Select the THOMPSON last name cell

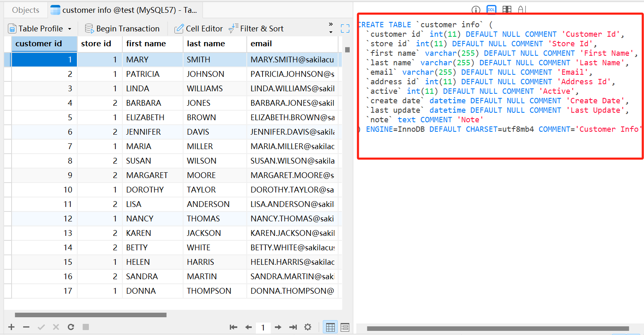215,291
